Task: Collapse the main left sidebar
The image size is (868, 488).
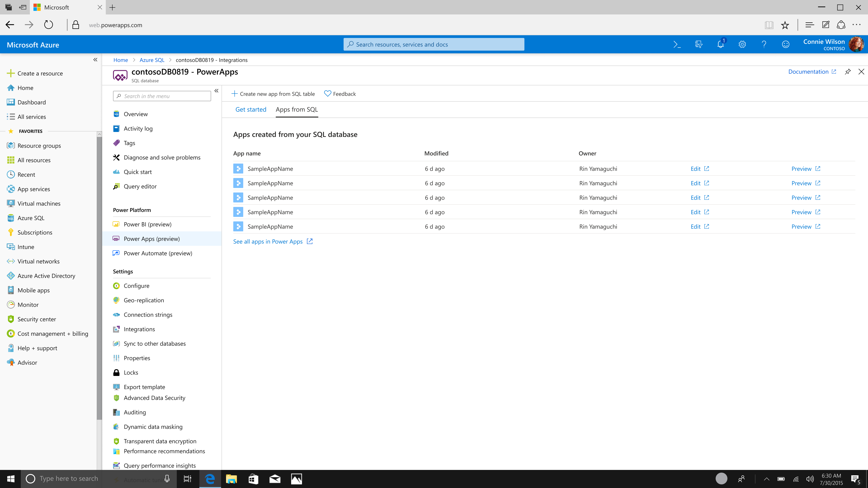Action: click(95, 60)
